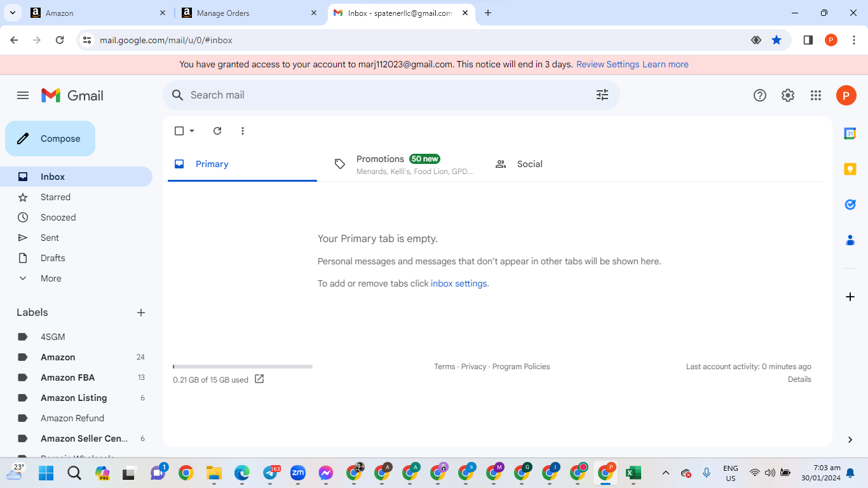Image resolution: width=868 pixels, height=488 pixels.
Task: Open Excel from the taskbar
Action: [634, 473]
